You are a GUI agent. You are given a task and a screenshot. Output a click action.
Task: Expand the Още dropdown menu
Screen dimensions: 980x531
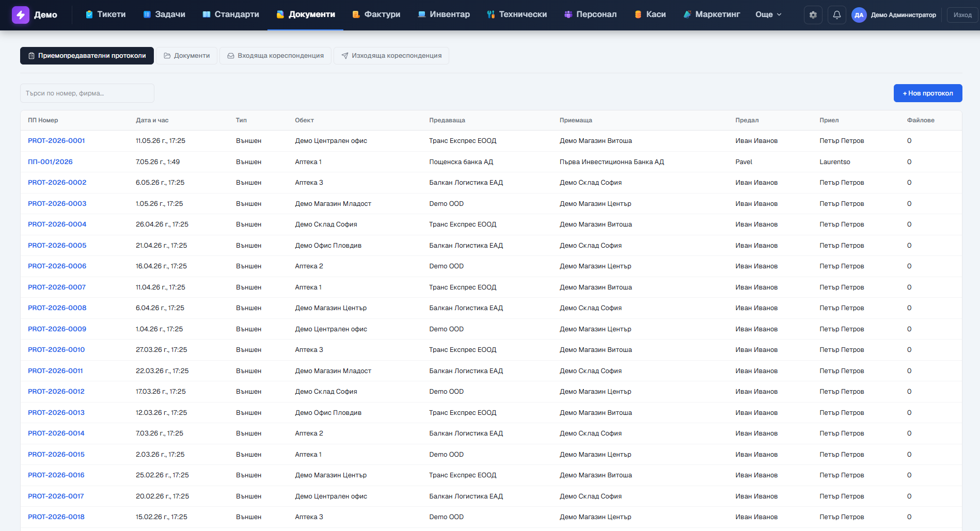(x=768, y=14)
